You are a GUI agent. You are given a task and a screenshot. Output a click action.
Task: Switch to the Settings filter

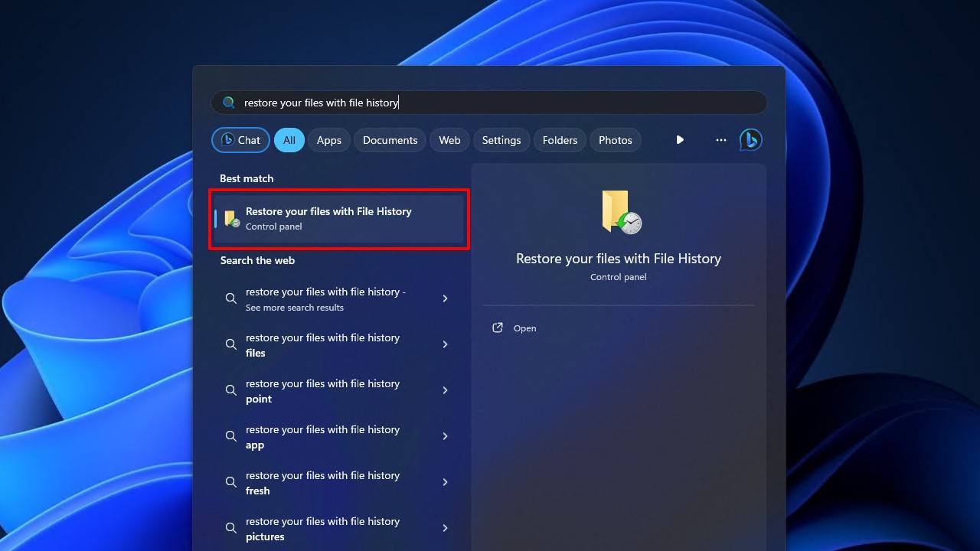501,140
